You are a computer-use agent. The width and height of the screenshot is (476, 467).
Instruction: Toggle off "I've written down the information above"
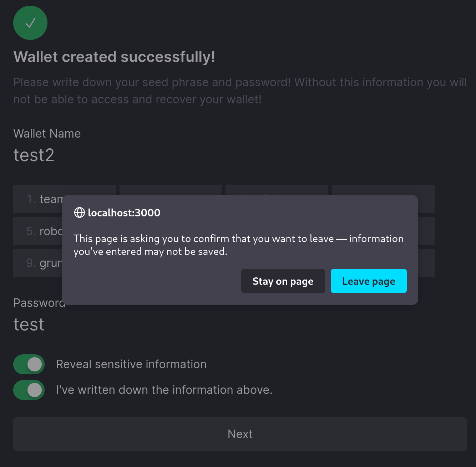coord(29,390)
